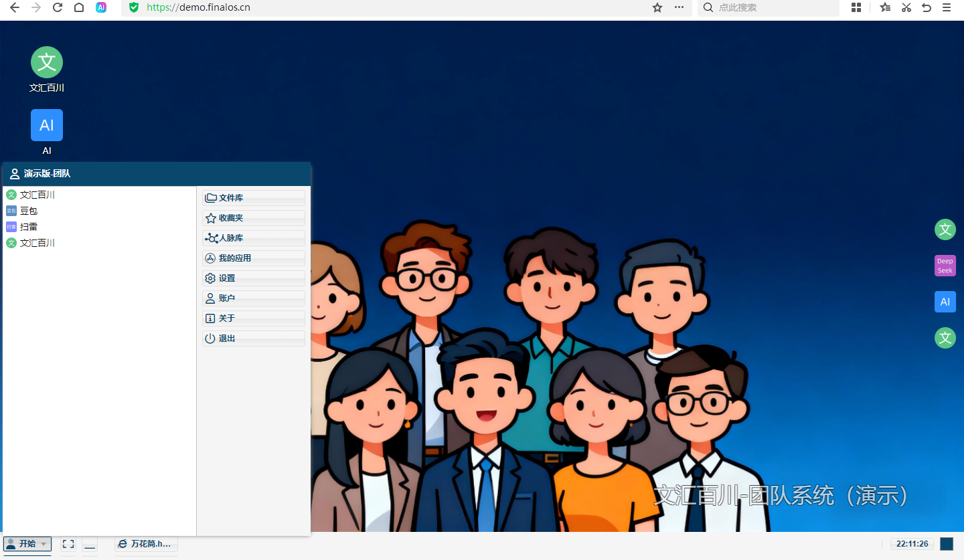Click the browser home icon
This screenshot has width=964, height=560.
pyautogui.click(x=79, y=7)
